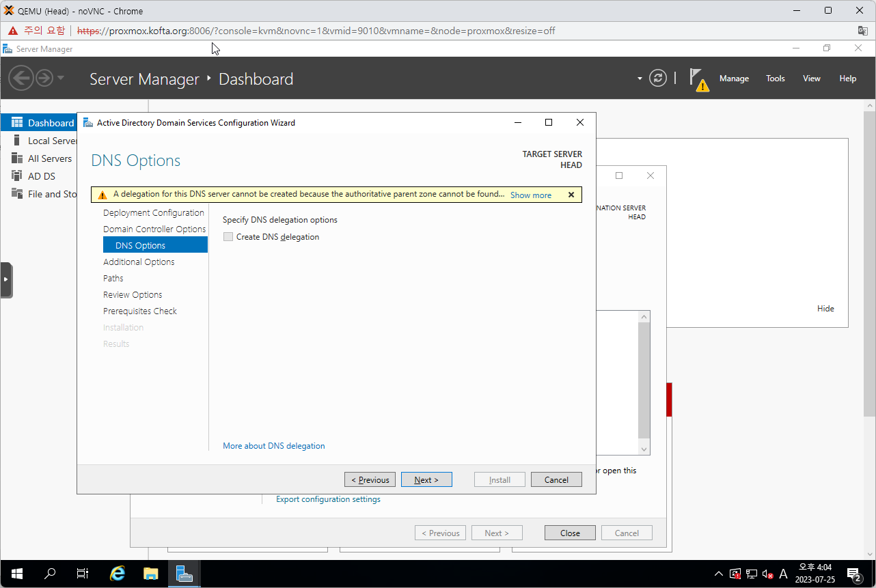Open the Tools menu
Viewport: 876px width, 588px height.
(775, 79)
